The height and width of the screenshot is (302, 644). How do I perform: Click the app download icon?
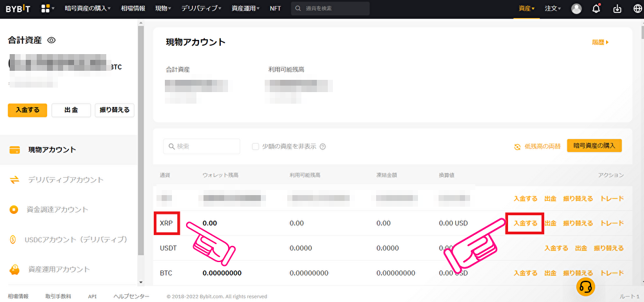(617, 8)
